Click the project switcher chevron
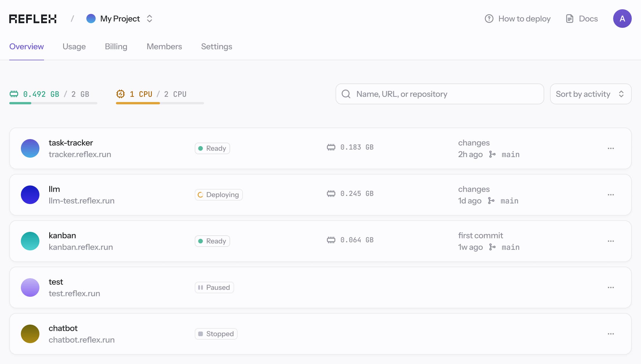Screen dimensions: 641x364 point(149,19)
